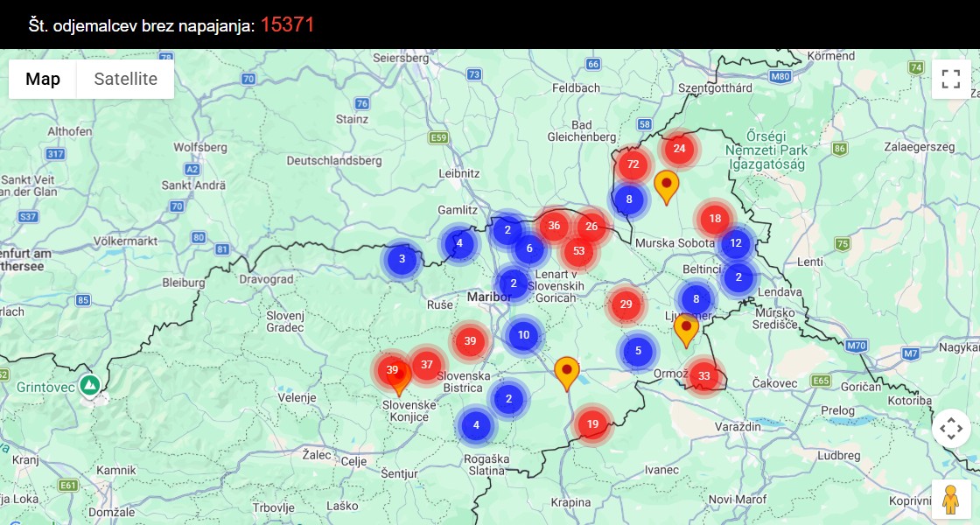Image resolution: width=980 pixels, height=525 pixels.
Task: Click the green mountain icon near Grintovec
Action: pos(89,384)
